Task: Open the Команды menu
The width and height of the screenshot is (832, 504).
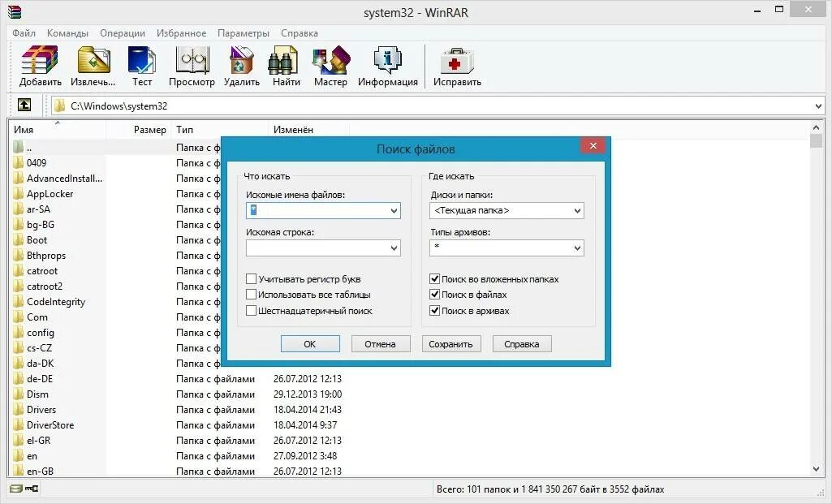Action: pos(67,33)
